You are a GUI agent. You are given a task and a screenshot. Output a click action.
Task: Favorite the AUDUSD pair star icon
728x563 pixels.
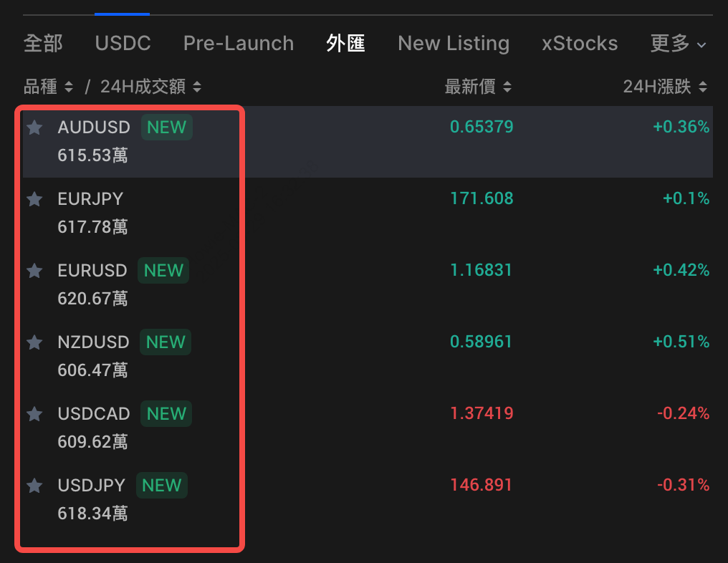pyautogui.click(x=34, y=127)
